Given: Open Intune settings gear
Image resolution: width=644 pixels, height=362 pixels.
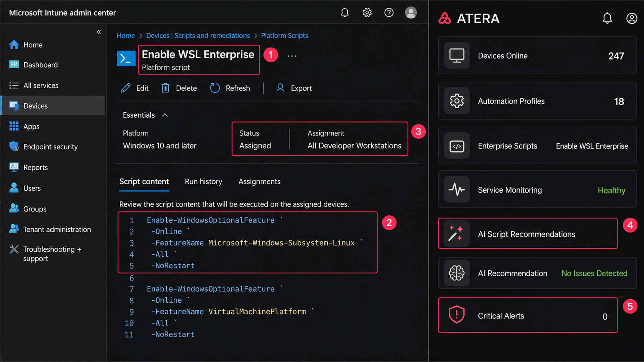Looking at the screenshot, I should pos(367,13).
